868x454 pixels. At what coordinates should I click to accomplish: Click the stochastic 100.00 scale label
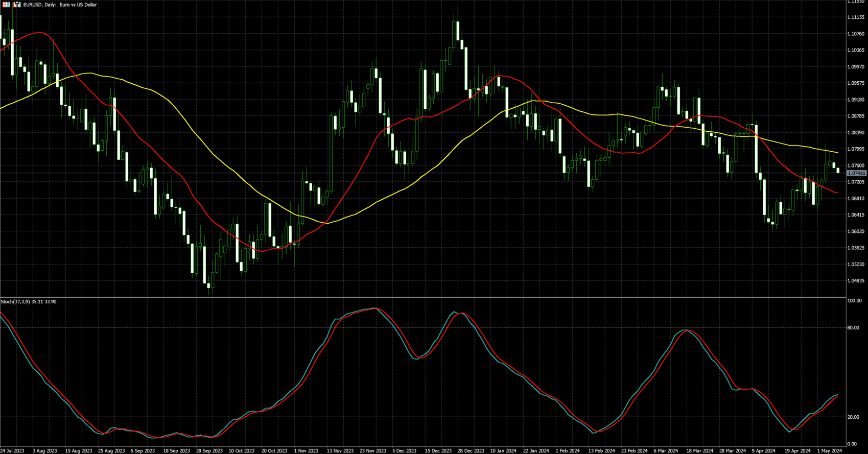click(854, 301)
